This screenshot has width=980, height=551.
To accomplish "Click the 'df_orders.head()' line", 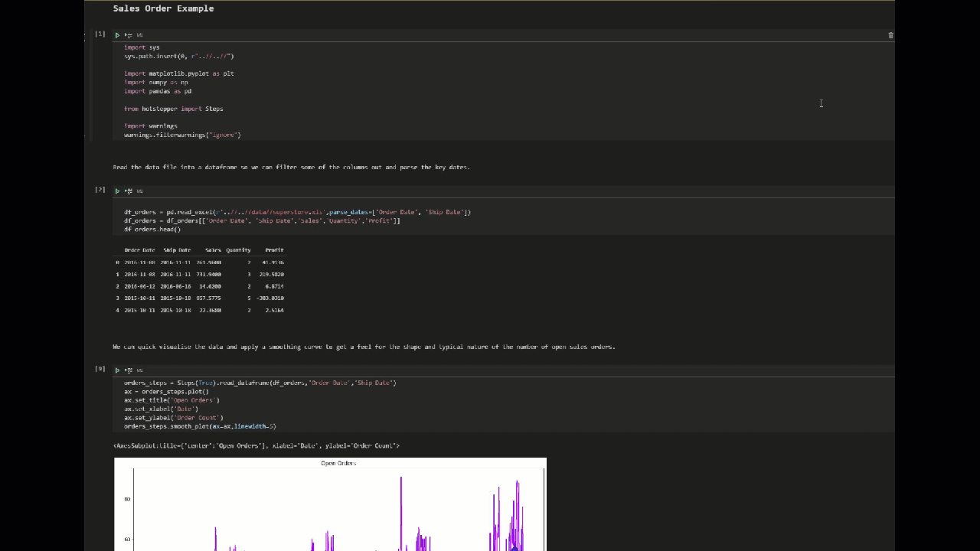I will pos(152,230).
